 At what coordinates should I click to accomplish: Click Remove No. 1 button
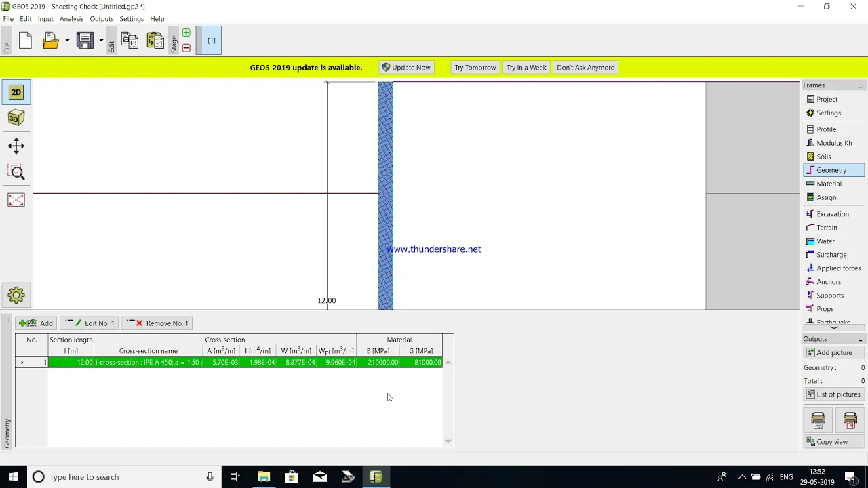tap(157, 323)
